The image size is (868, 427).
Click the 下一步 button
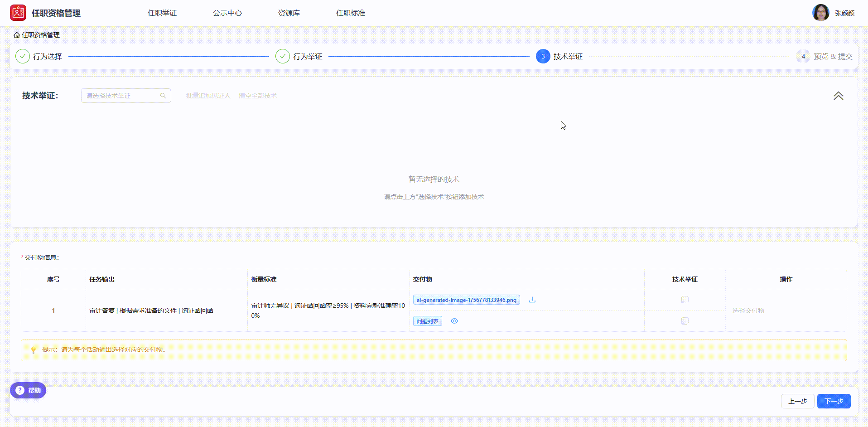coord(834,401)
